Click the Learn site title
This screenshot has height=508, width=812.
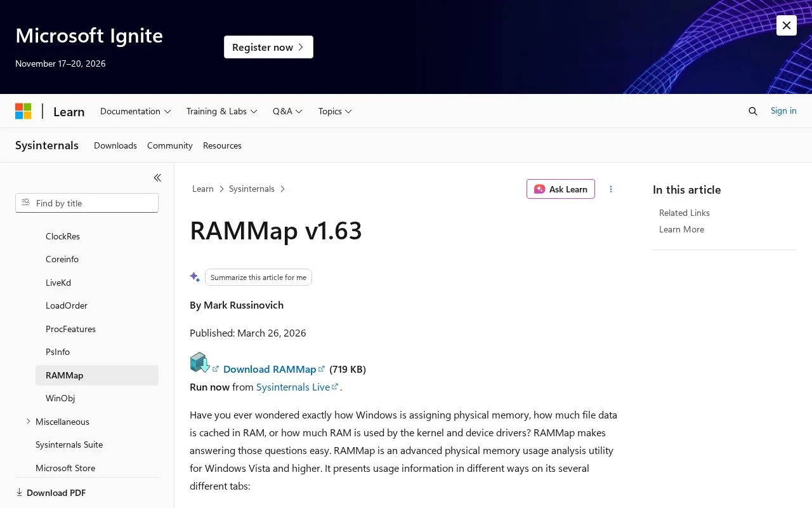pos(69,112)
